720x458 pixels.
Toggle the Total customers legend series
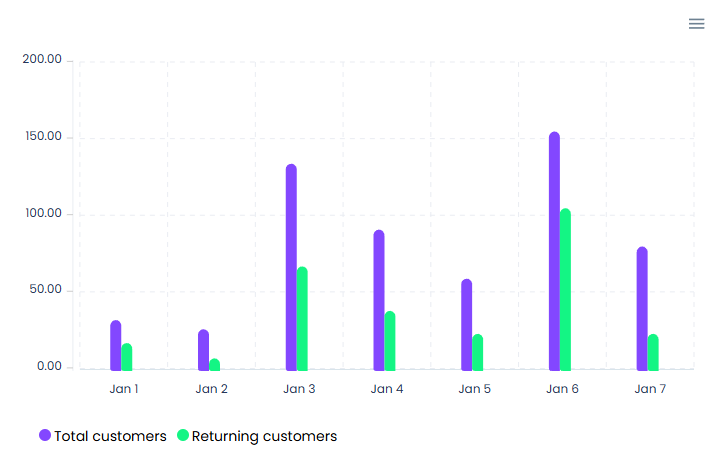click(x=110, y=436)
